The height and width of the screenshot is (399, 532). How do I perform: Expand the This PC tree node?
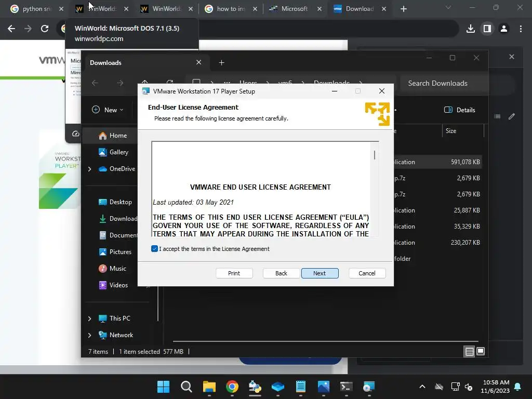coord(89,318)
